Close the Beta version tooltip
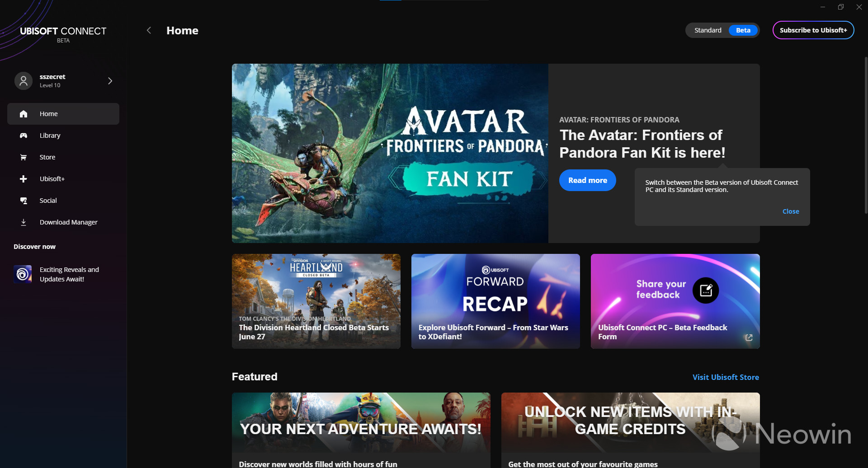 (790, 211)
